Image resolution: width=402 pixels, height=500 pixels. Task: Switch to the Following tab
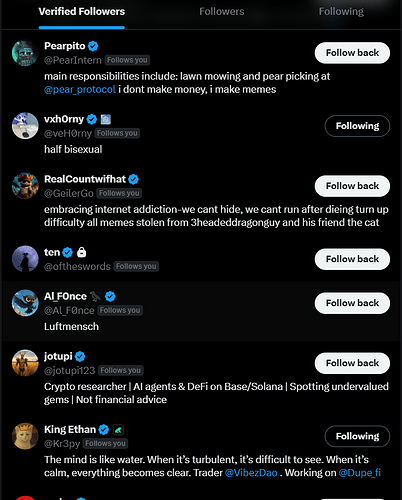[341, 12]
